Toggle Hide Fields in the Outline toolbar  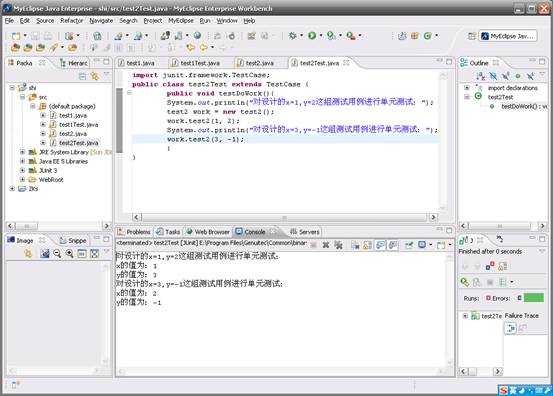point(493,76)
